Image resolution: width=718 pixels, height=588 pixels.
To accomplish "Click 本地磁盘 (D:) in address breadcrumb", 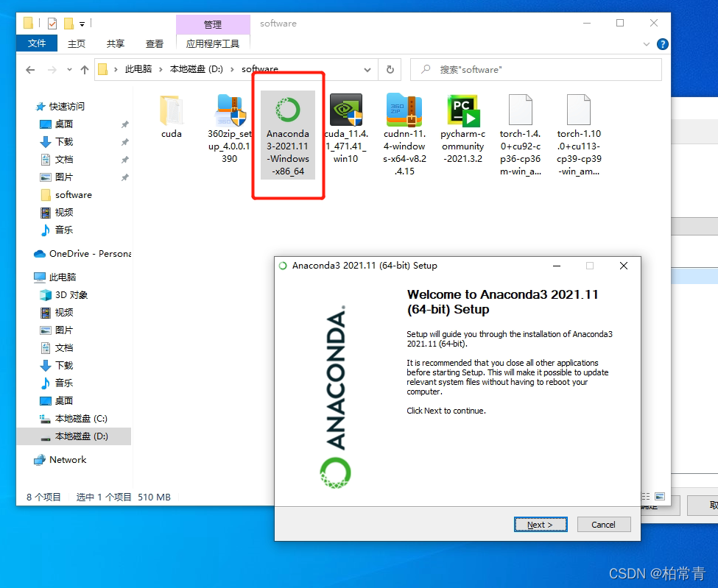I will [197, 69].
